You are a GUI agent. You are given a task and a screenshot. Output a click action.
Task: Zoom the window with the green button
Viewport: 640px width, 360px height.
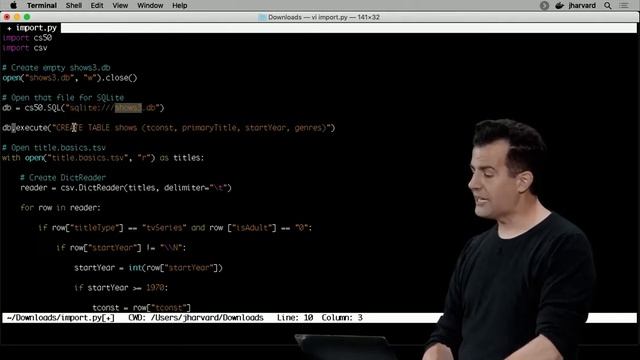tap(27, 17)
